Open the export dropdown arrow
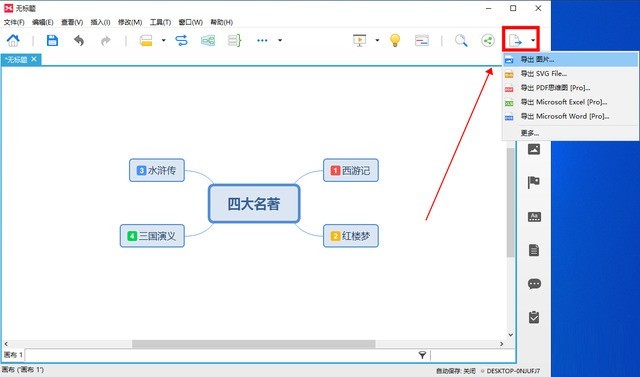The height and width of the screenshot is (377, 640). [x=533, y=40]
